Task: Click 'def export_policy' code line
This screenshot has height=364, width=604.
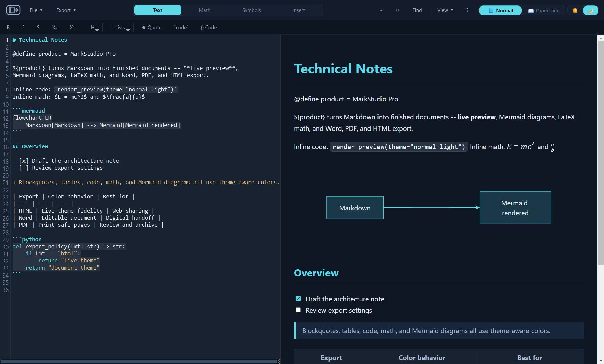Action: pos(69,246)
